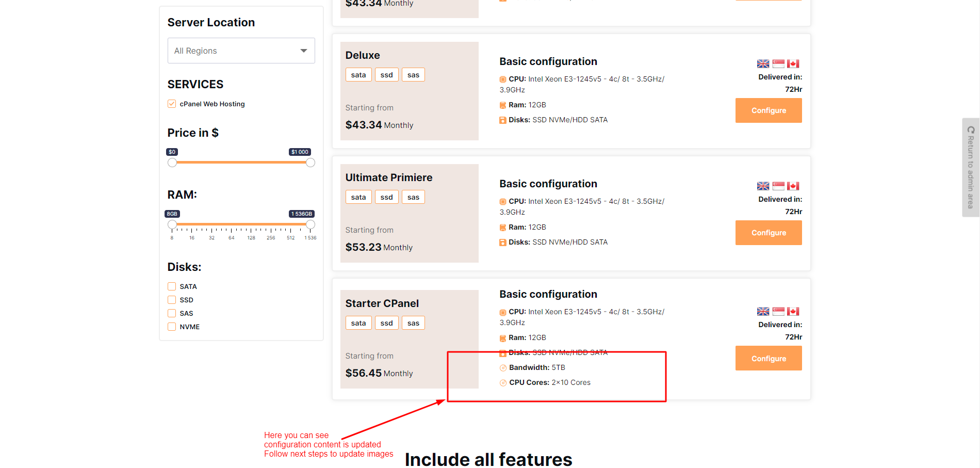Enable the SATA disk filter checkbox
The image size is (980, 468).
[172, 287]
